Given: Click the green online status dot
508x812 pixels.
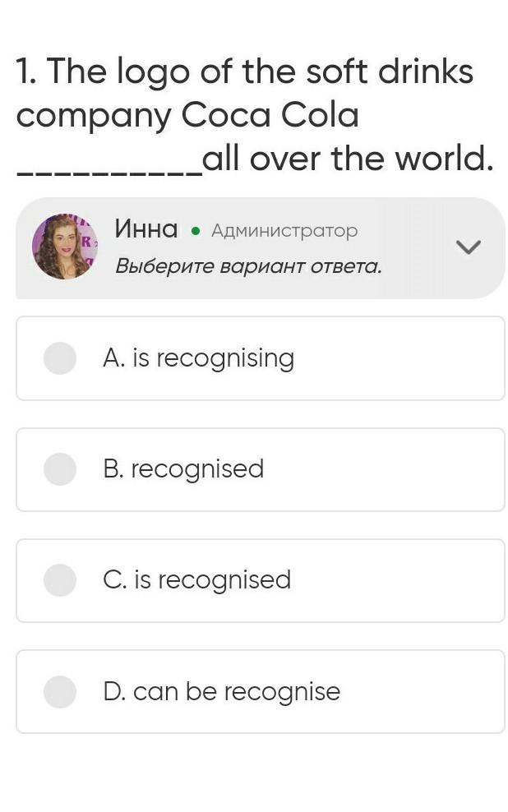Looking at the screenshot, I should [195, 232].
